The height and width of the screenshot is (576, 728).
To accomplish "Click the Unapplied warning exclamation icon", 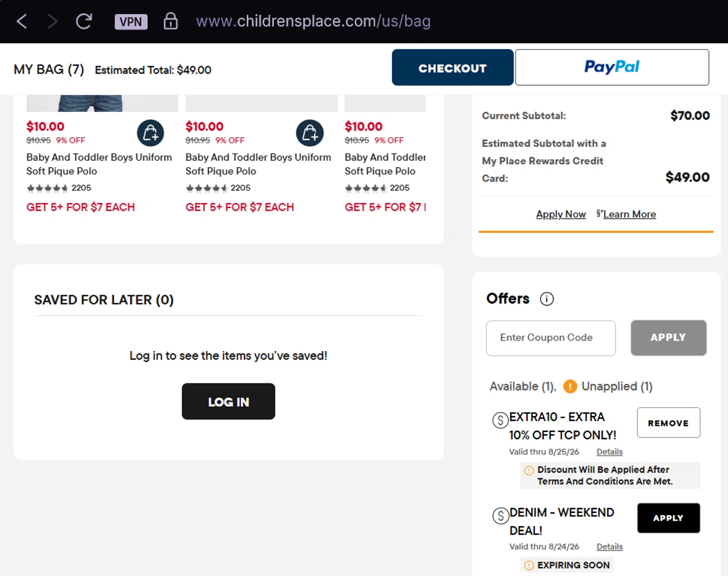I will click(x=570, y=387).
